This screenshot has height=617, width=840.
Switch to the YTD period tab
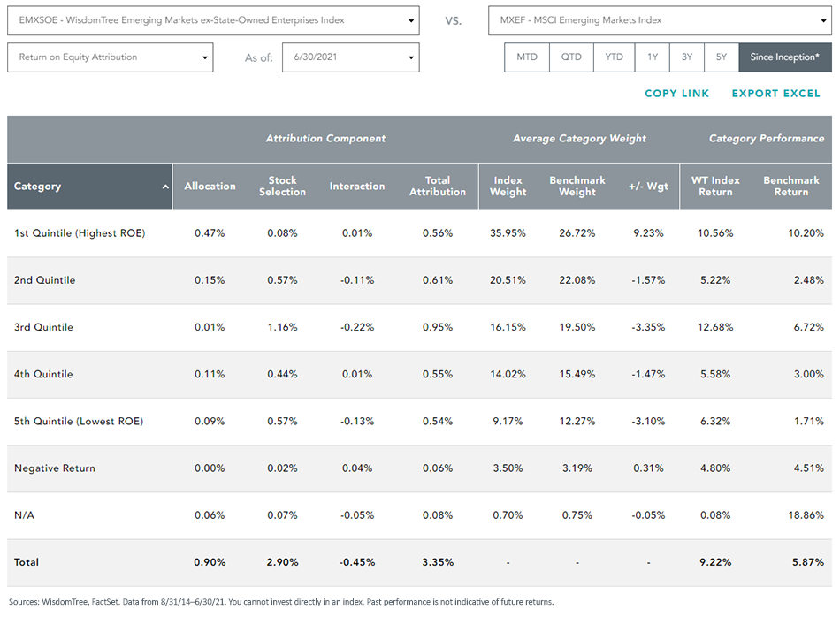614,57
